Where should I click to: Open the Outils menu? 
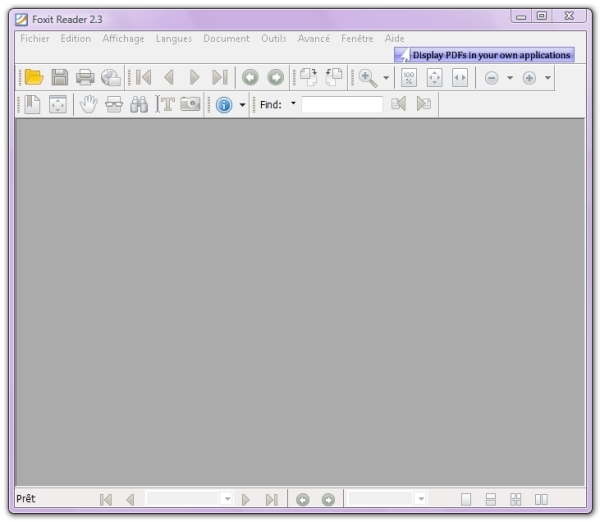tap(274, 39)
